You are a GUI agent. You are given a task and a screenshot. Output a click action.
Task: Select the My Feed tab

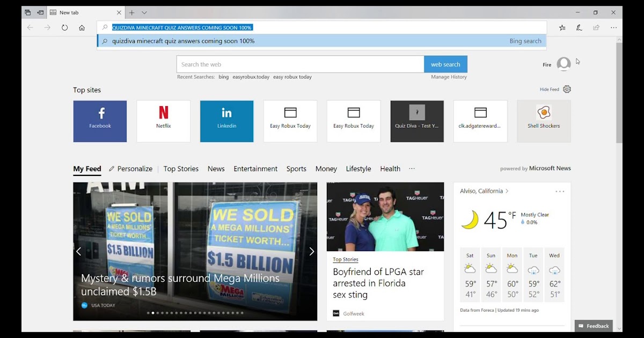coord(87,169)
